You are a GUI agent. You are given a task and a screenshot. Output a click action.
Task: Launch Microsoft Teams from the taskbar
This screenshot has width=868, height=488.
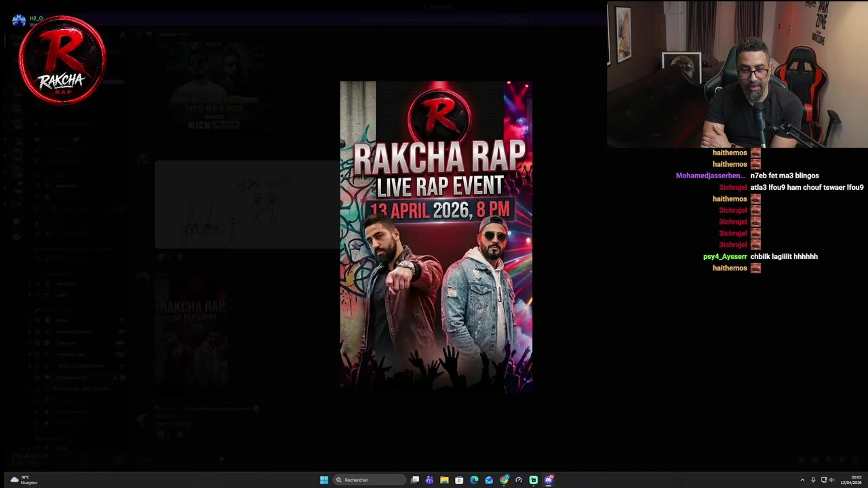tap(429, 480)
